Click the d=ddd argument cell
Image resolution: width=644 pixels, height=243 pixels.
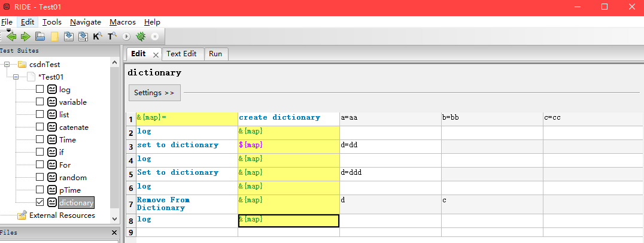point(391,174)
